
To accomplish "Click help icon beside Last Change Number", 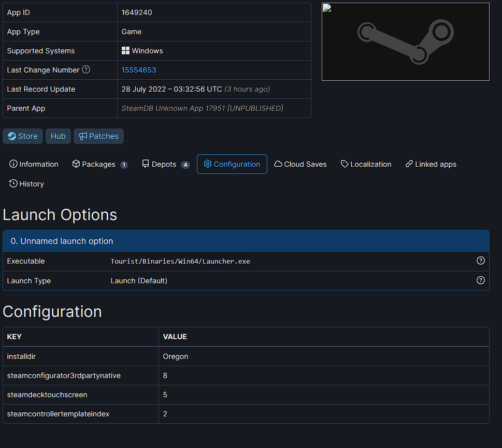I will pyautogui.click(x=86, y=69).
